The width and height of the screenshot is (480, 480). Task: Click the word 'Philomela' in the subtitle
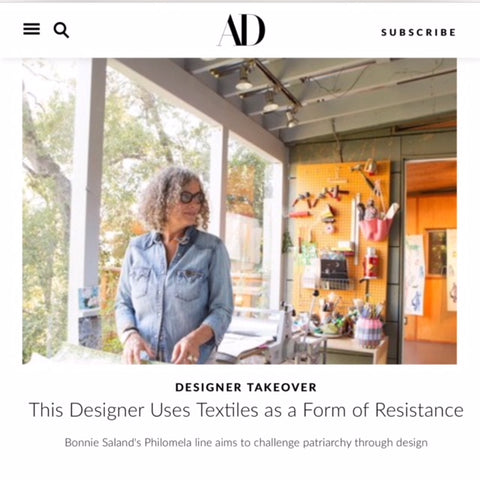[168, 443]
